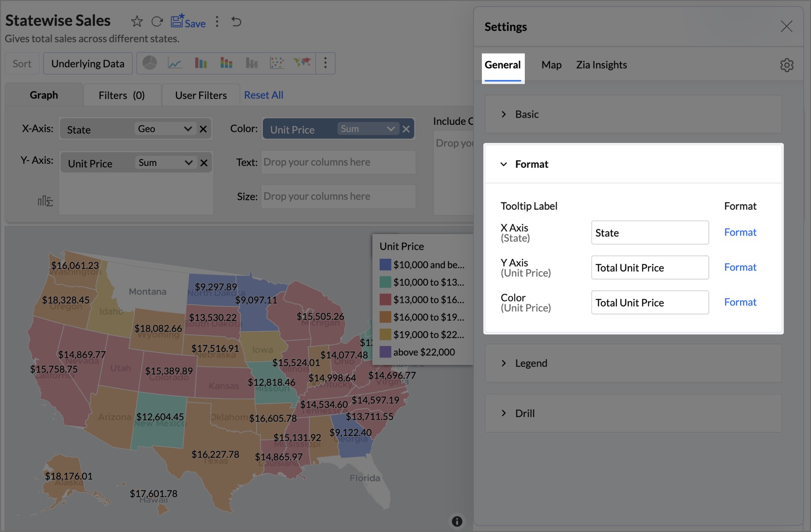Switch to the line chart icon
811x532 pixels.
tap(175, 63)
